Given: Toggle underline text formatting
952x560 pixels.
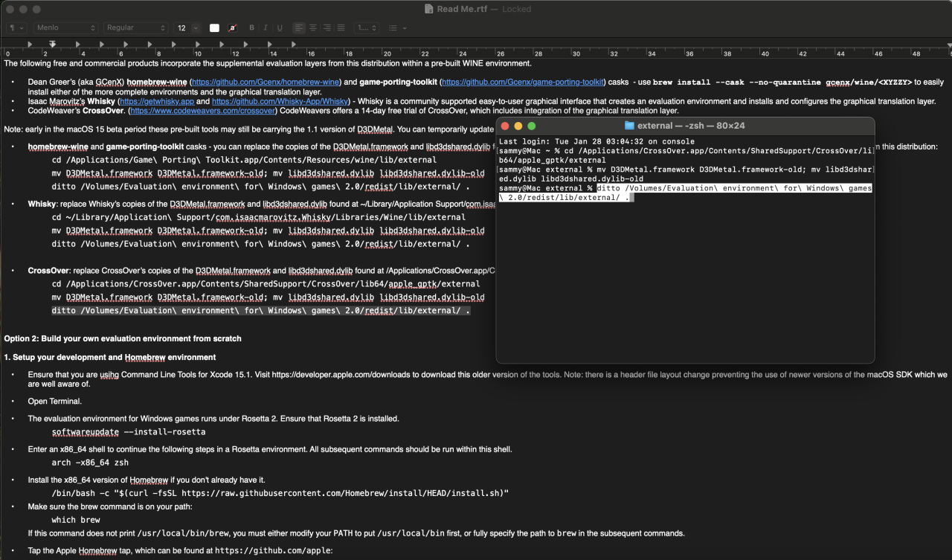Looking at the screenshot, I should coord(280,28).
